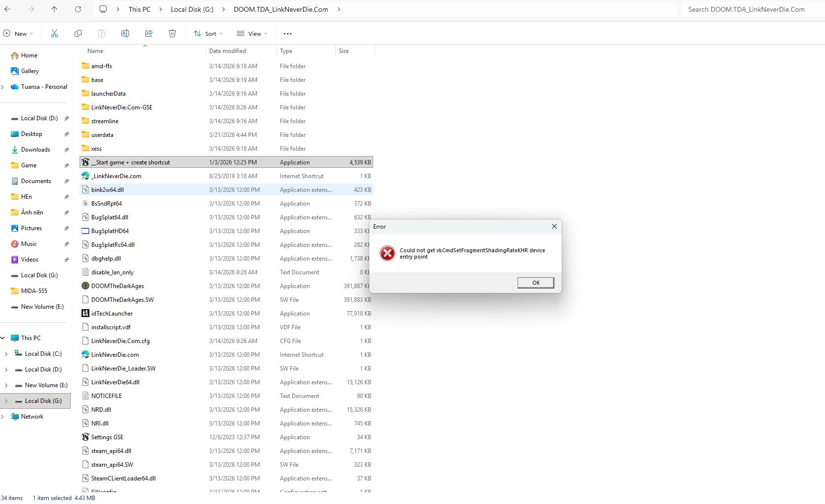
Task: Go up one folder with Up arrow
Action: click(x=55, y=9)
